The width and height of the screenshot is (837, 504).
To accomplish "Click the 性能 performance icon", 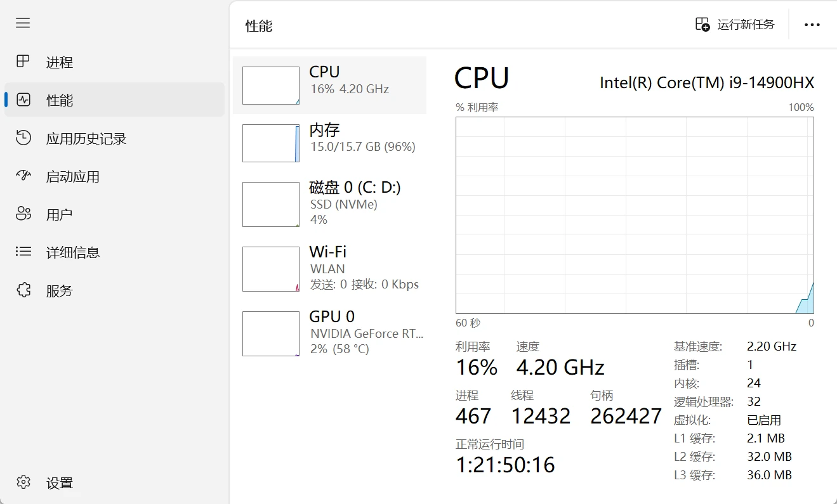I will (x=23, y=100).
